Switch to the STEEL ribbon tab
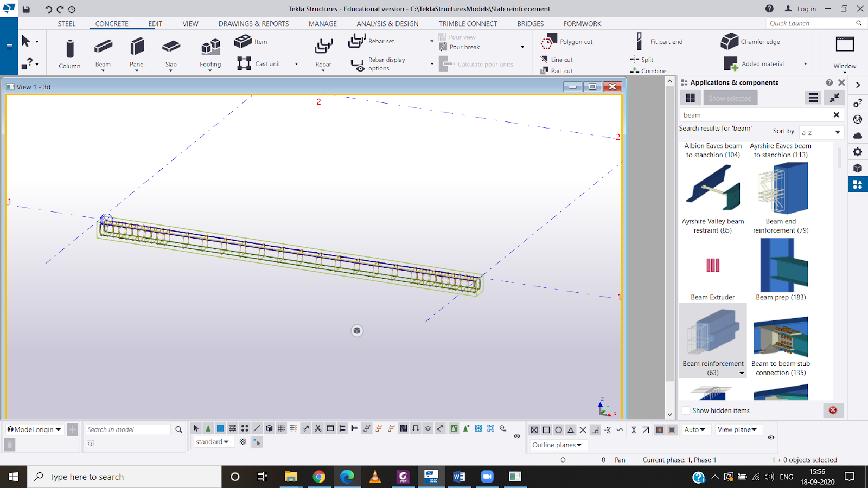868x488 pixels. (67, 24)
